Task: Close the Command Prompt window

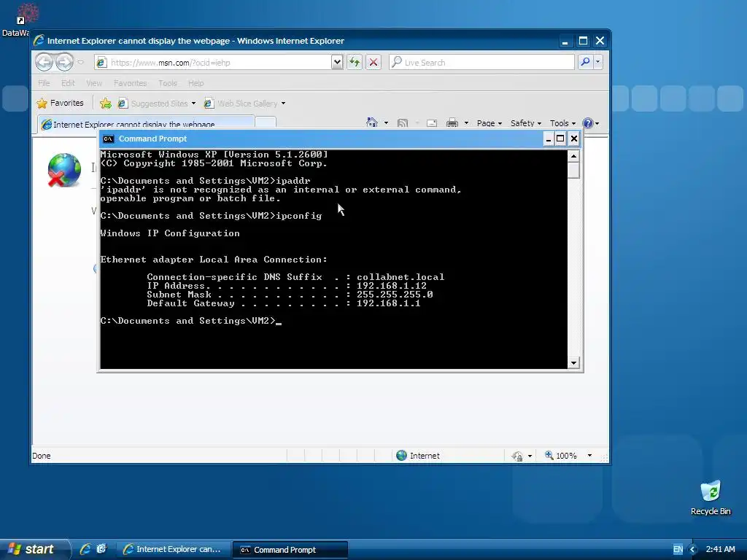Action: pyautogui.click(x=574, y=139)
